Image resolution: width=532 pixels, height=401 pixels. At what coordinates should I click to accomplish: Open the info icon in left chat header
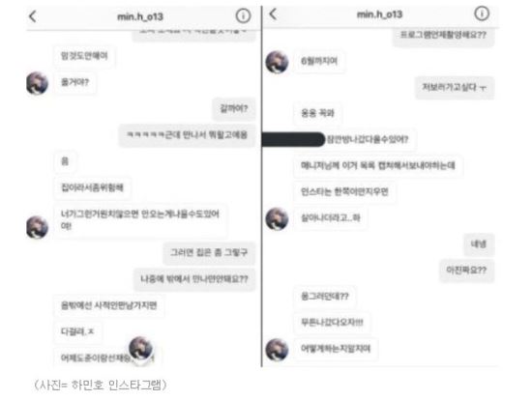[243, 15]
